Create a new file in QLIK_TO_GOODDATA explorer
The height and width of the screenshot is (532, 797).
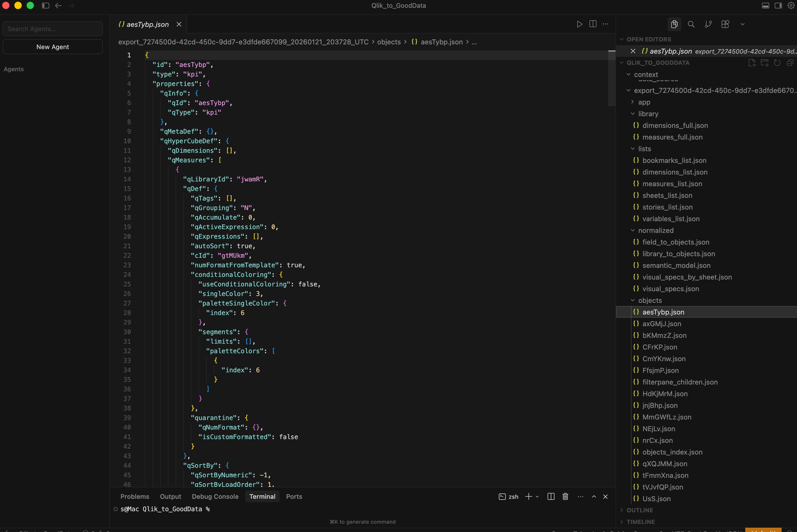click(x=752, y=63)
